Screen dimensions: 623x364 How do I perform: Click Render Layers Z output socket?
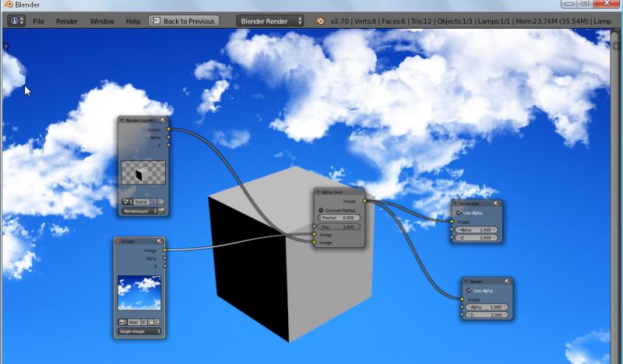pyautogui.click(x=168, y=145)
